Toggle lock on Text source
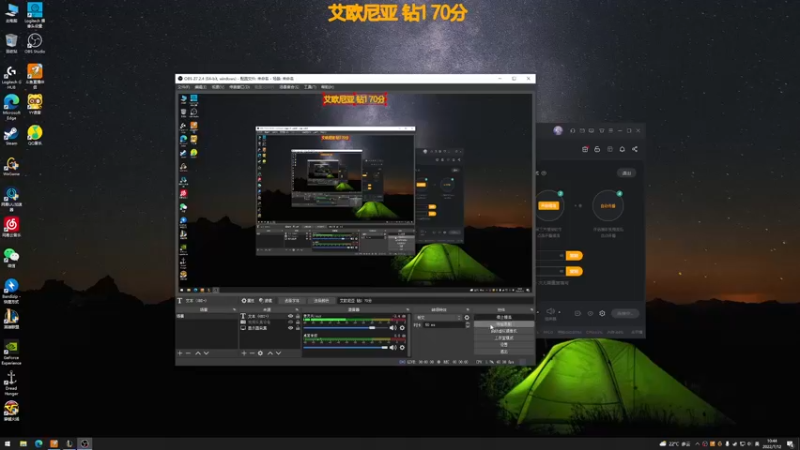800x450 pixels. click(298, 316)
